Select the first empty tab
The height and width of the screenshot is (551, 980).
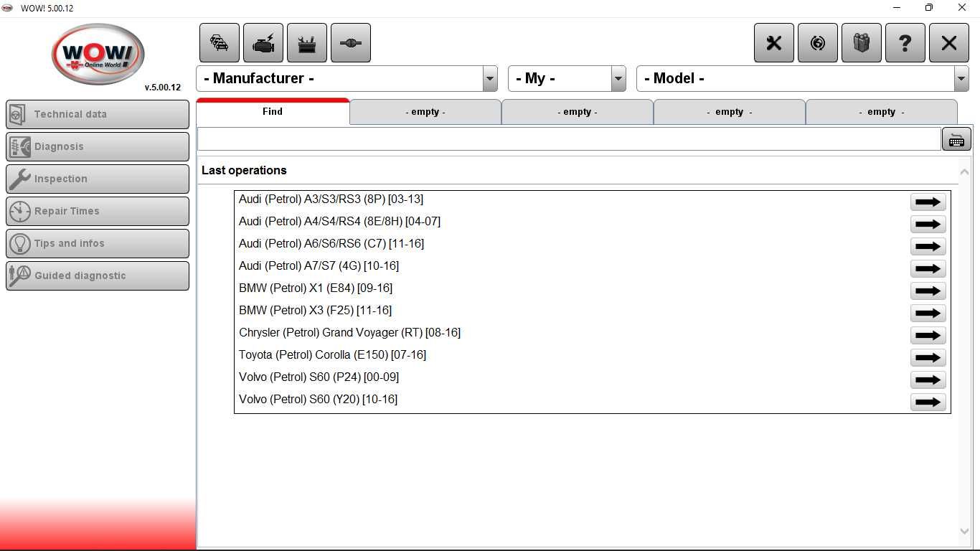point(425,112)
